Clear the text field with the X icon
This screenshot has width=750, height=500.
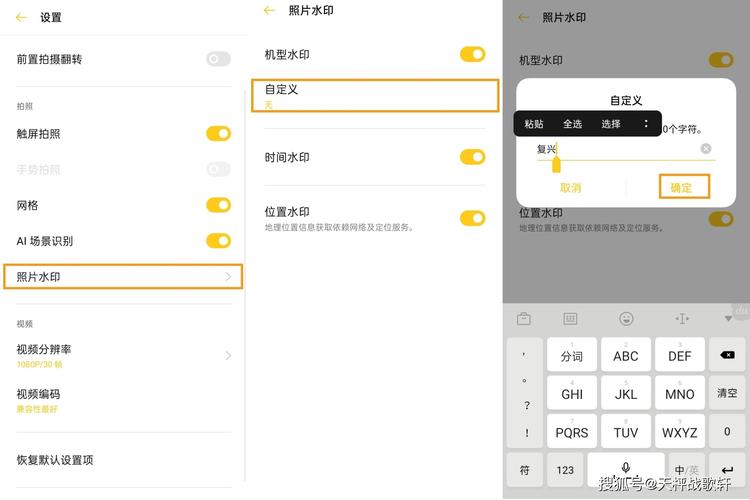(x=706, y=149)
